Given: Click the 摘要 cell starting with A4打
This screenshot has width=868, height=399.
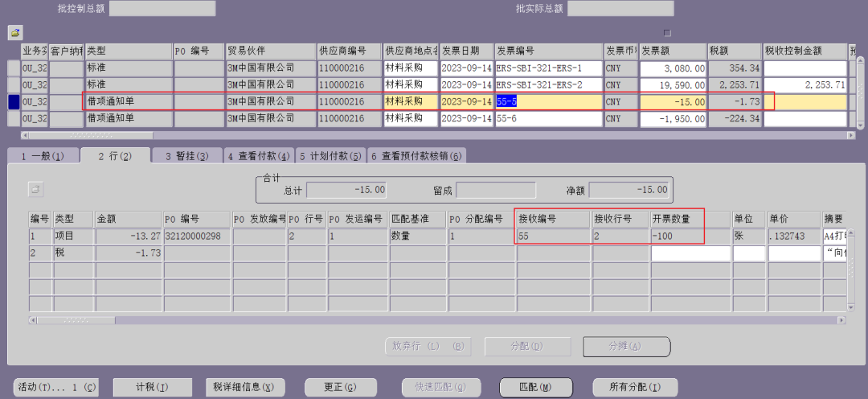Looking at the screenshot, I should pyautogui.click(x=834, y=237).
